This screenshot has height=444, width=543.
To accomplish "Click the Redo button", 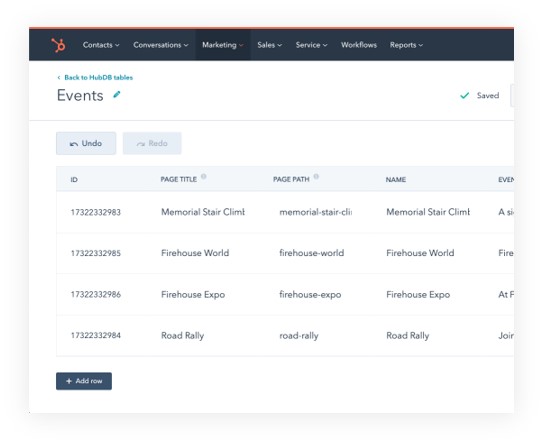I will pyautogui.click(x=152, y=143).
